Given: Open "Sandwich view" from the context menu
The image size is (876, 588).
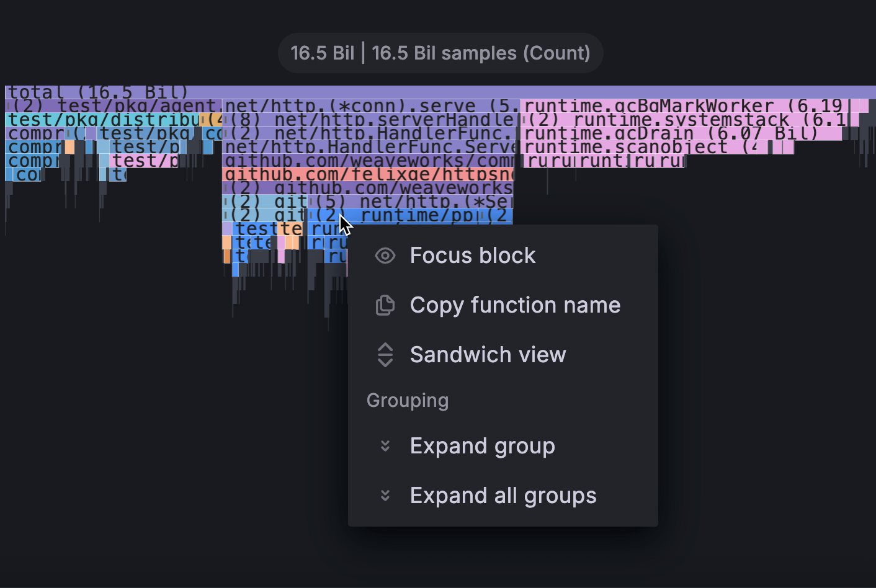Looking at the screenshot, I should coord(488,355).
